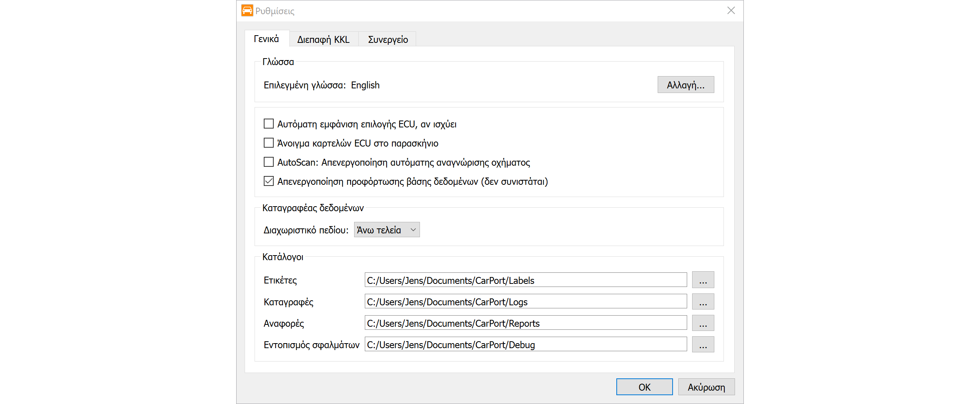This screenshot has height=404, width=980.
Task: Switch to the Συνεργείο tab
Action: pos(387,39)
